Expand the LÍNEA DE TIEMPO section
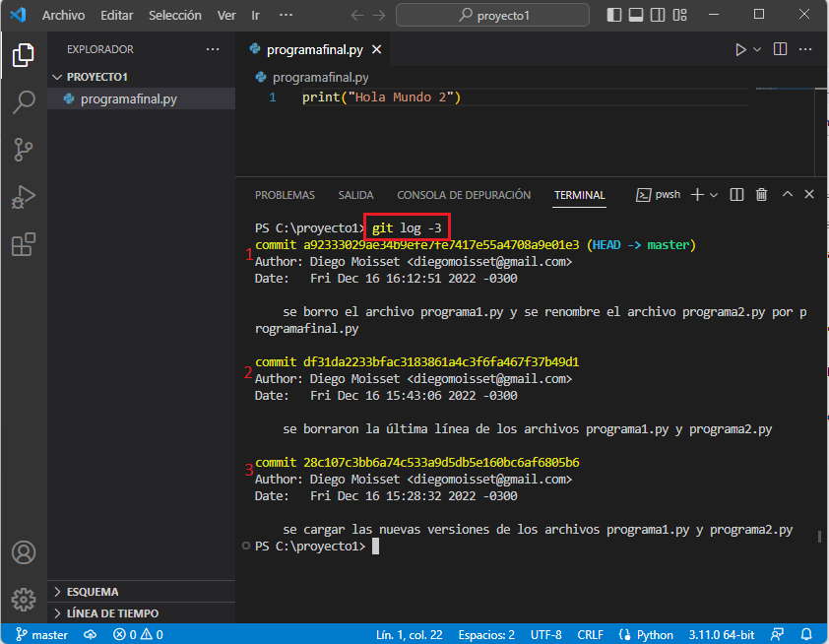829x644 pixels. tap(141, 613)
